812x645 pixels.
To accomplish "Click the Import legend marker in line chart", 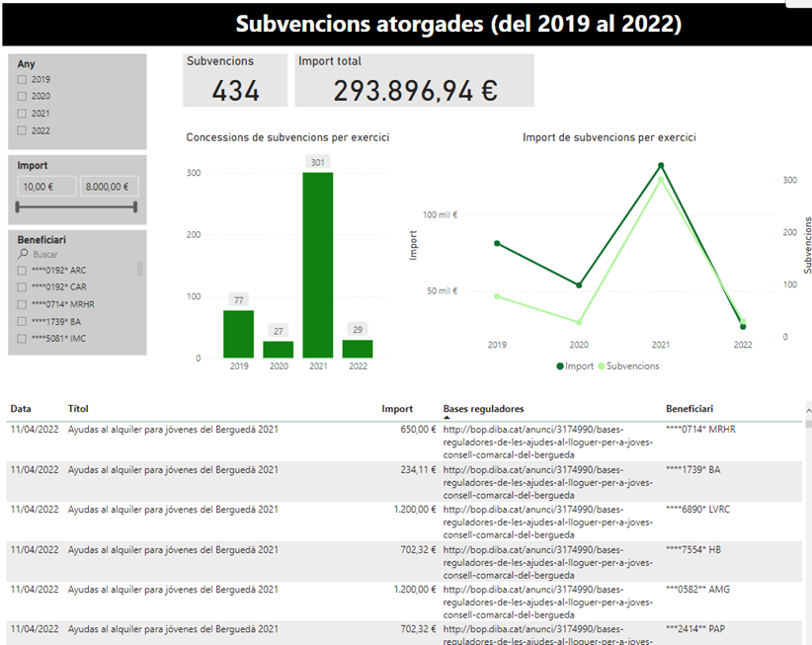I will (x=560, y=366).
